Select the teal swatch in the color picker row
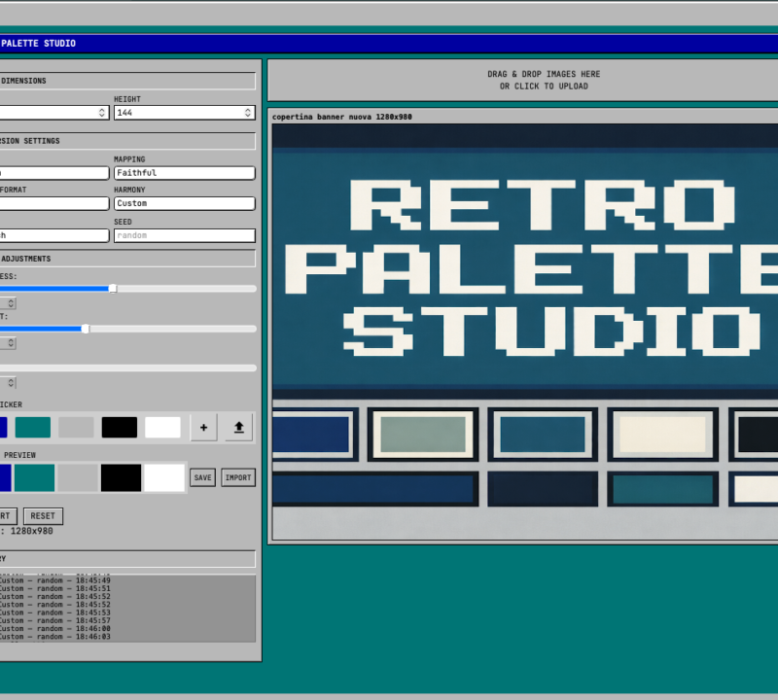The height and width of the screenshot is (700, 778). [x=33, y=428]
